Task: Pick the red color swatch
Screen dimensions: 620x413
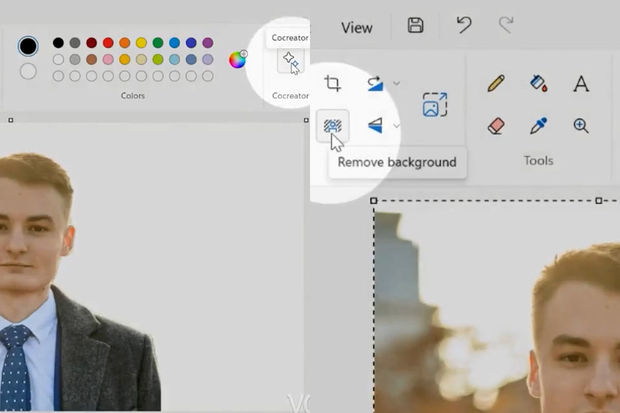Action: (x=108, y=43)
